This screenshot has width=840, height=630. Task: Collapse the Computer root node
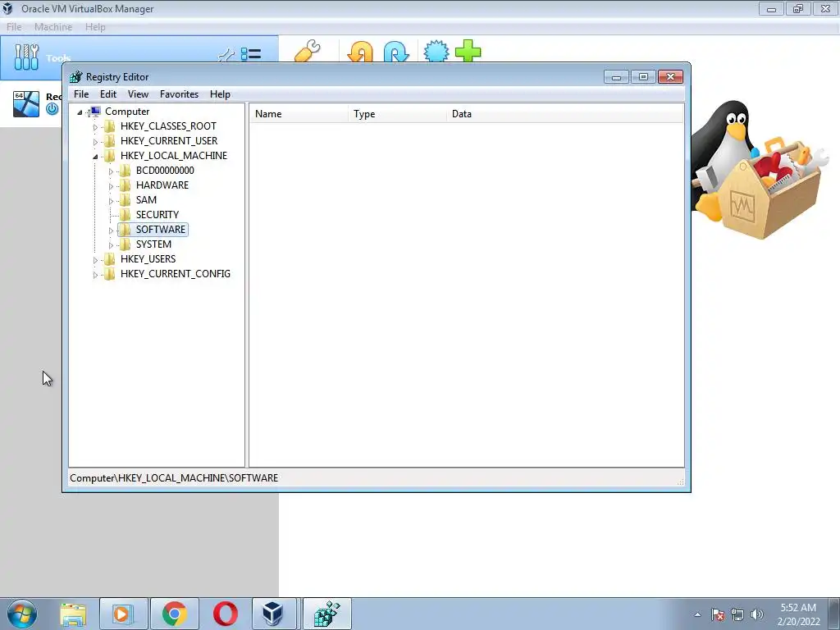(x=80, y=112)
